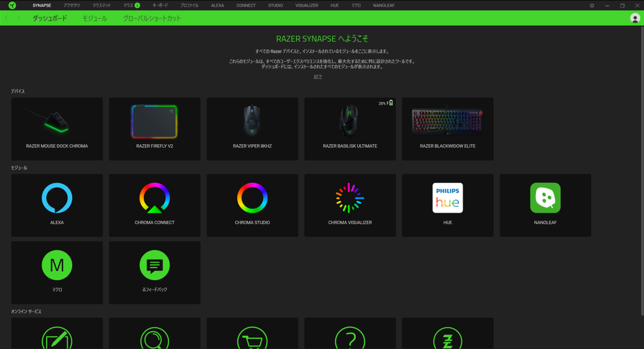644x349 pixels.
Task: Launch the Chroma Visualizer module
Action: point(350,205)
